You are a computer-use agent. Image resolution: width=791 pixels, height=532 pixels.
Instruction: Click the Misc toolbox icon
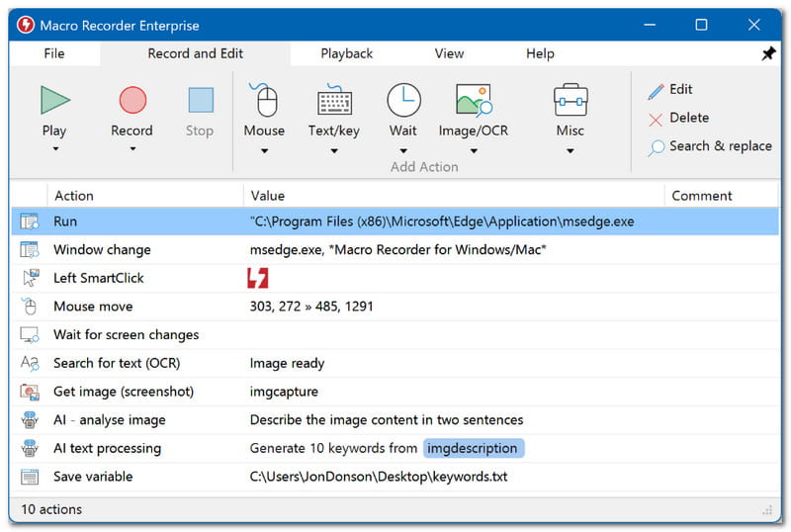tap(571, 100)
